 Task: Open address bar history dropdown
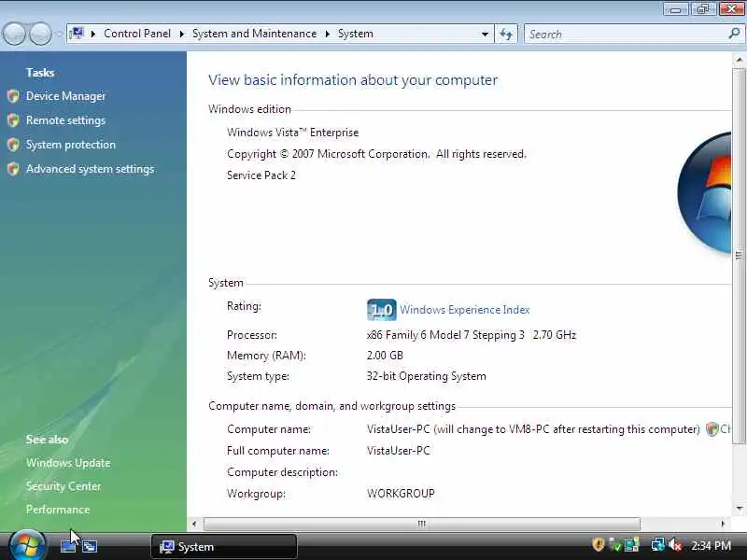(x=485, y=34)
